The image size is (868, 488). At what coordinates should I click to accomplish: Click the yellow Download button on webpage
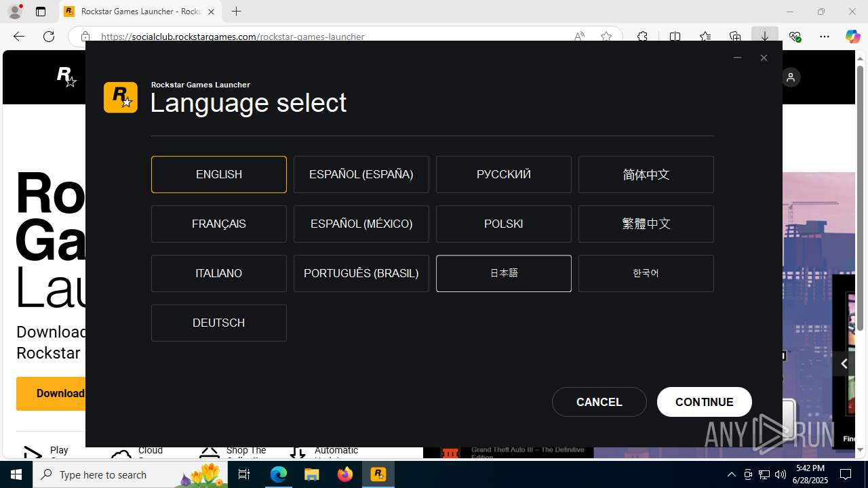point(52,393)
